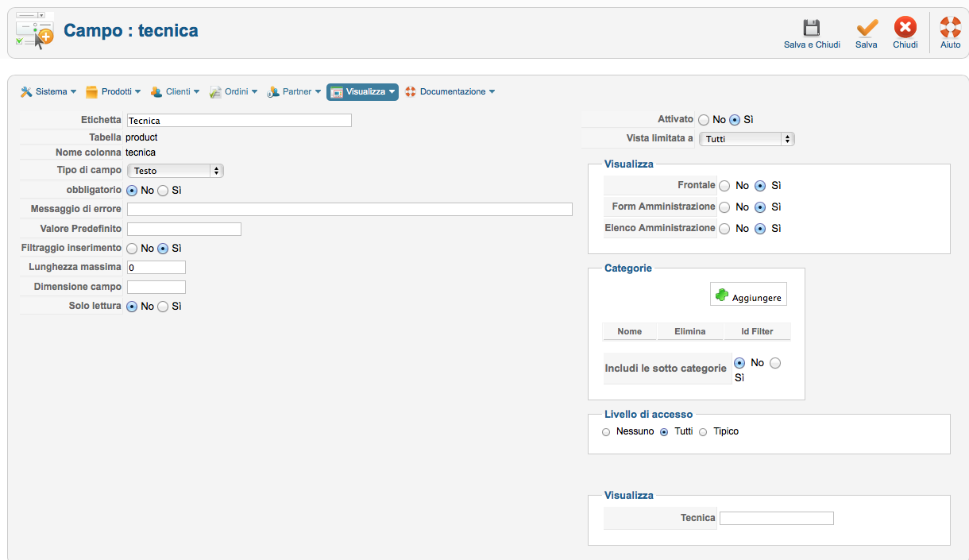Click the Salva e Chiudi floppy disk icon
Viewport: 969px width, 560px height.
coord(811,29)
